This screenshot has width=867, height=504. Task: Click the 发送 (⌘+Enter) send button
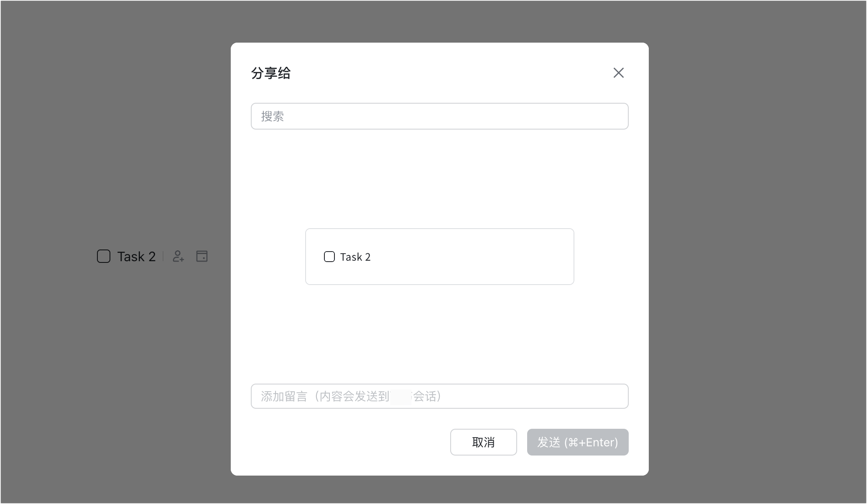[577, 442]
